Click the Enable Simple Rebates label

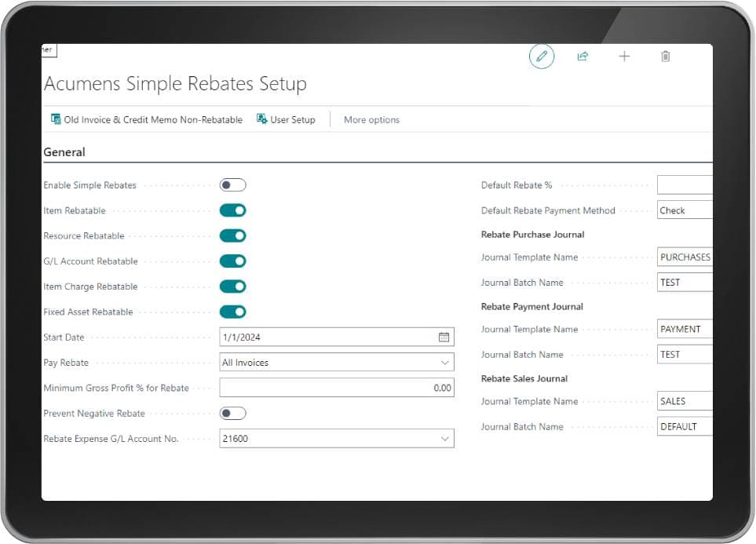[x=89, y=185]
